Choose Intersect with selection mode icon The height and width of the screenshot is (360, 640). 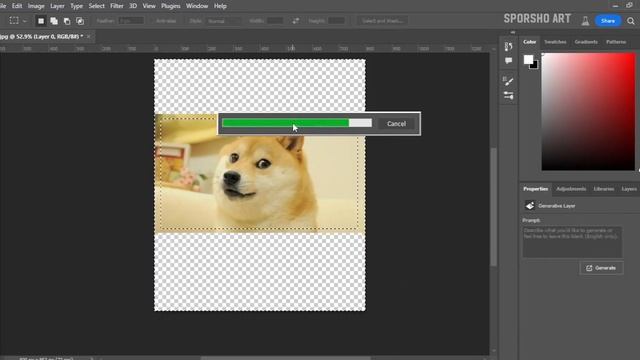click(x=80, y=21)
